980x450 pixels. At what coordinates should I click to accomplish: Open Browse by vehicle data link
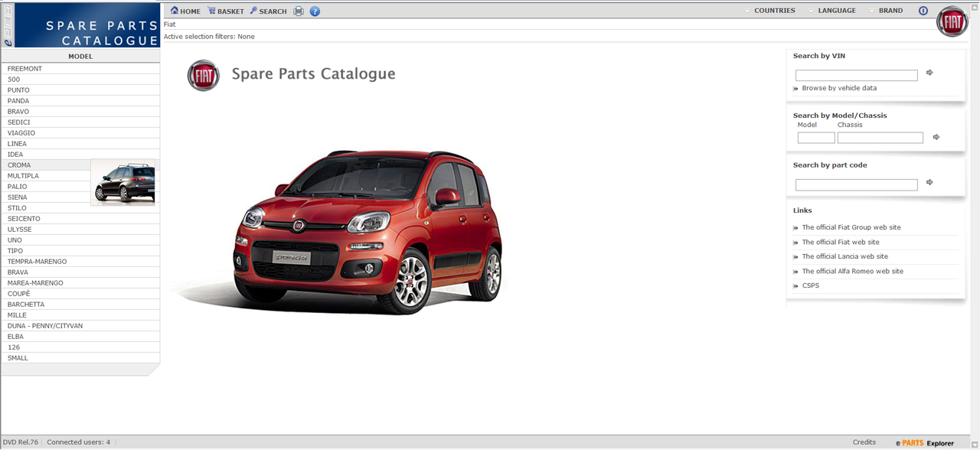pos(839,88)
